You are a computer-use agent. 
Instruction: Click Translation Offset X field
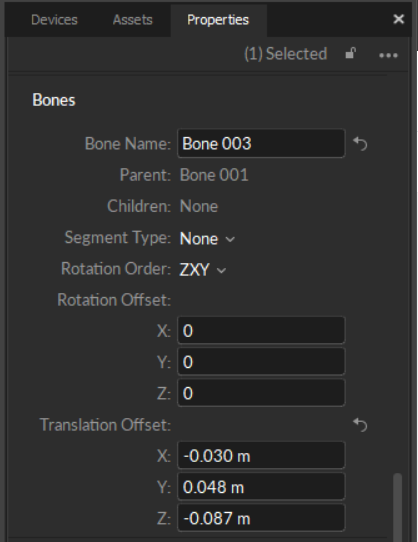pos(261,456)
